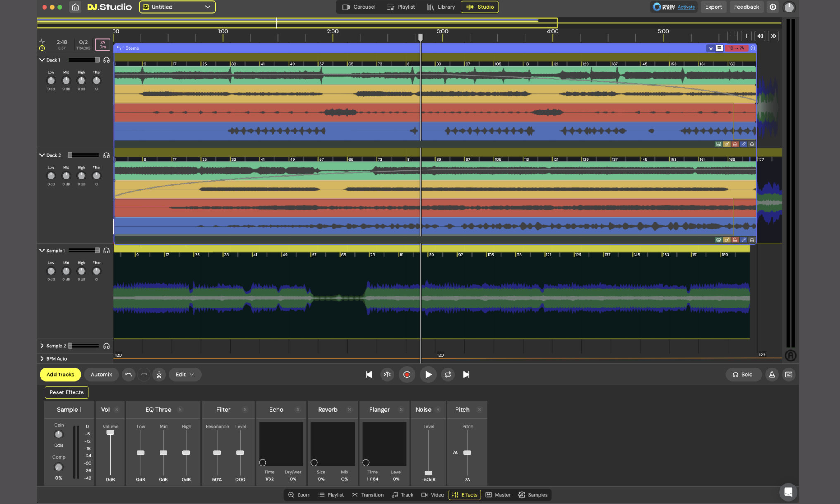Click the 7A Dm key indicator

coord(103,44)
